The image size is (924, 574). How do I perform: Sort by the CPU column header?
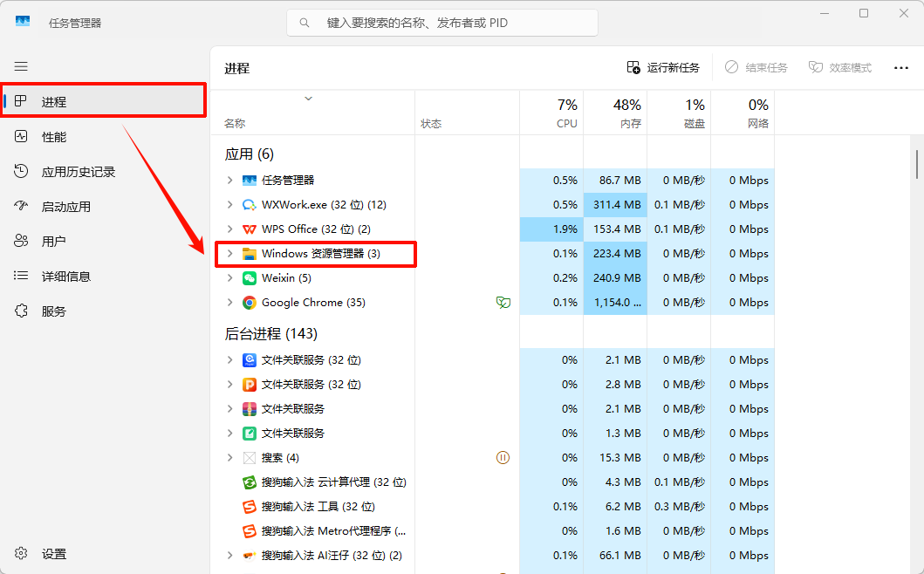[551, 113]
